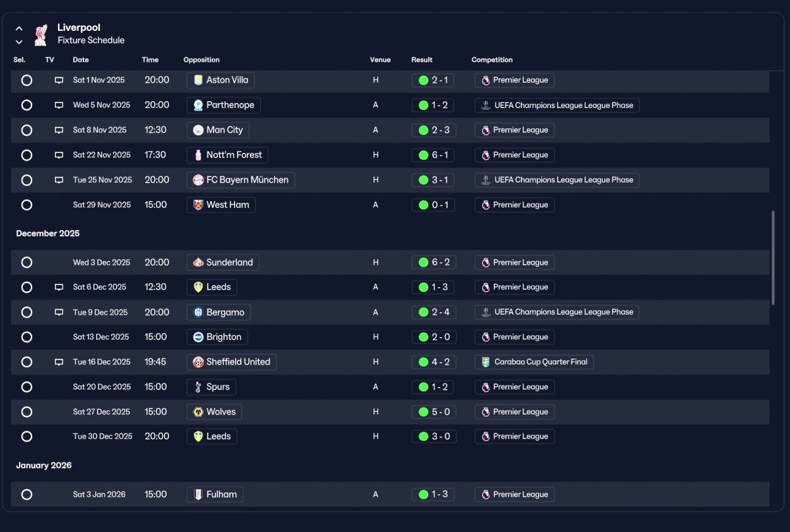Sort by Opposition column header
Viewport: 790px width, 532px height.
click(202, 60)
